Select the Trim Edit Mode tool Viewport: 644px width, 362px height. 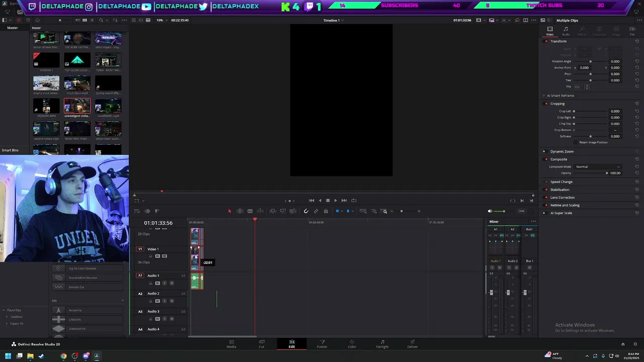point(240,211)
